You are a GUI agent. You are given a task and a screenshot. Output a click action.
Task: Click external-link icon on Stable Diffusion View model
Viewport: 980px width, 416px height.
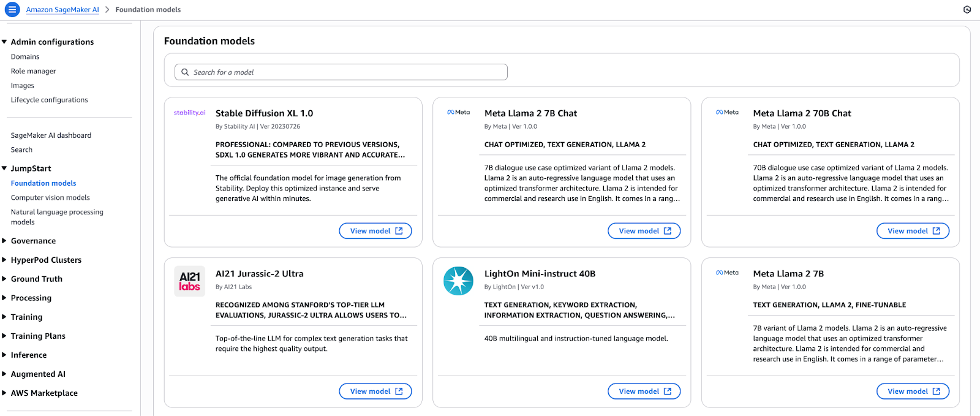point(399,231)
